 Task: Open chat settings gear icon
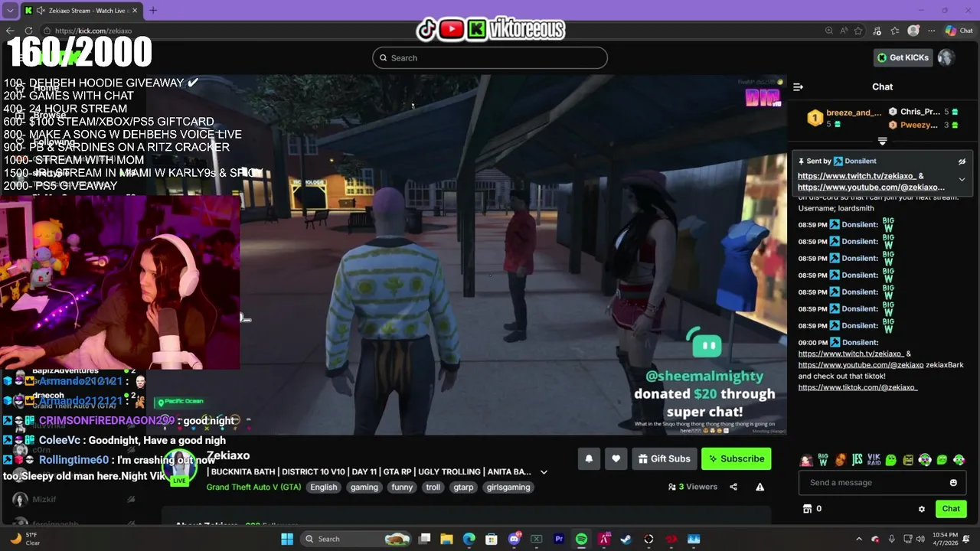pos(921,509)
